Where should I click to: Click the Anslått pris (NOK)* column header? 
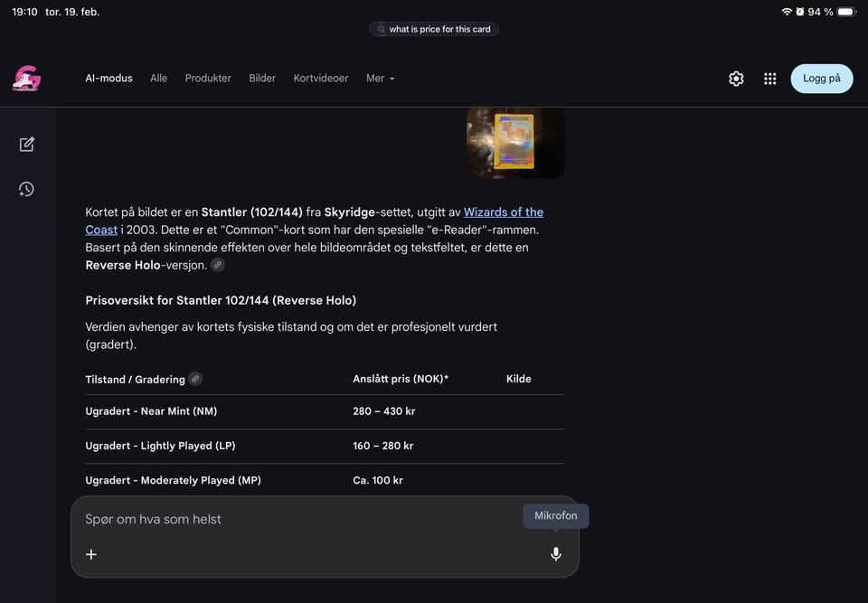(x=401, y=379)
